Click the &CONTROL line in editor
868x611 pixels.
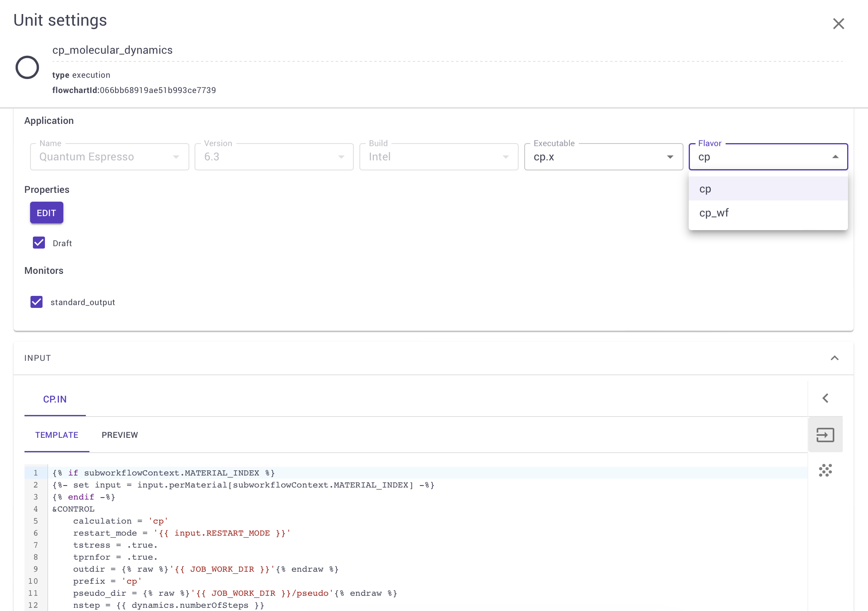coord(73,509)
